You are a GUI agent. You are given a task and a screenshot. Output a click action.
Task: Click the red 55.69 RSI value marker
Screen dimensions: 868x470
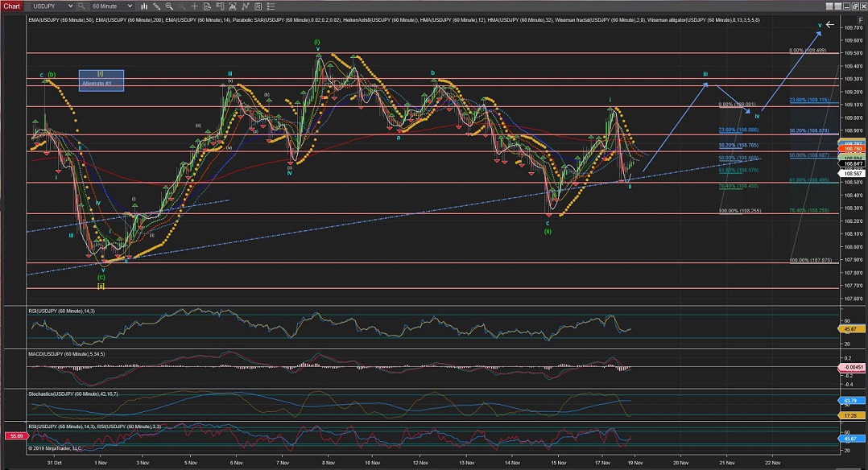pyautogui.click(x=16, y=436)
